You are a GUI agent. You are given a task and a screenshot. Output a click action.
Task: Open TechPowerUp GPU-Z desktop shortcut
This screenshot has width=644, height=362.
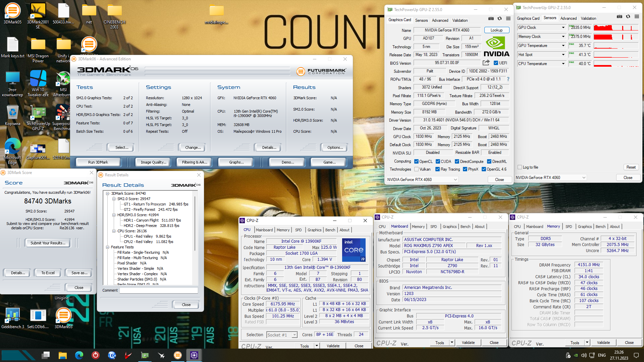(38, 117)
